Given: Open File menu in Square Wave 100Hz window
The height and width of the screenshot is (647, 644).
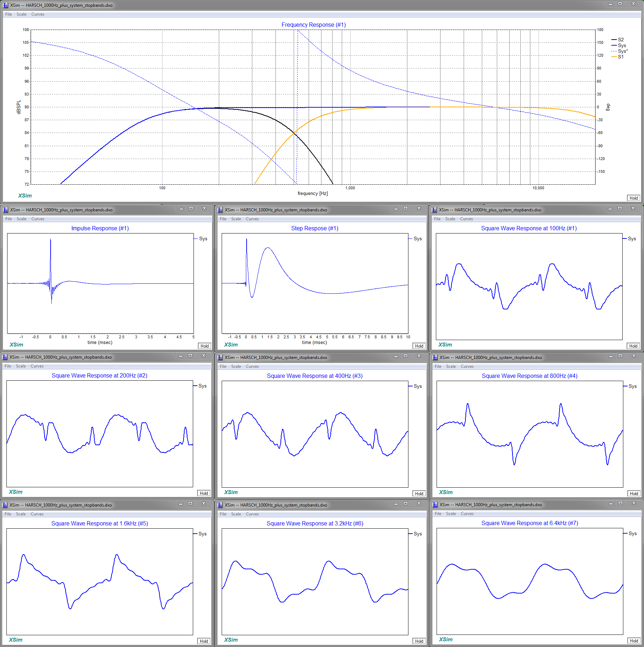Looking at the screenshot, I should 437,219.
